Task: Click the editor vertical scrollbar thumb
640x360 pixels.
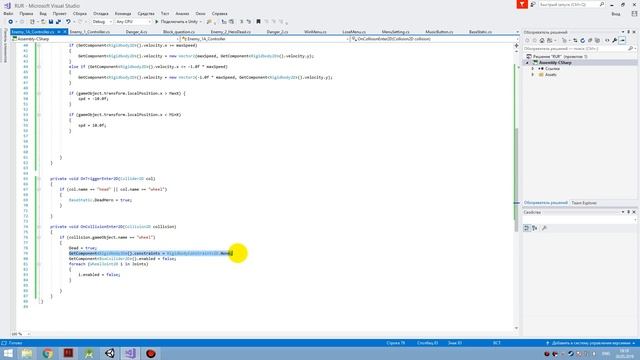Action: [x=516, y=180]
